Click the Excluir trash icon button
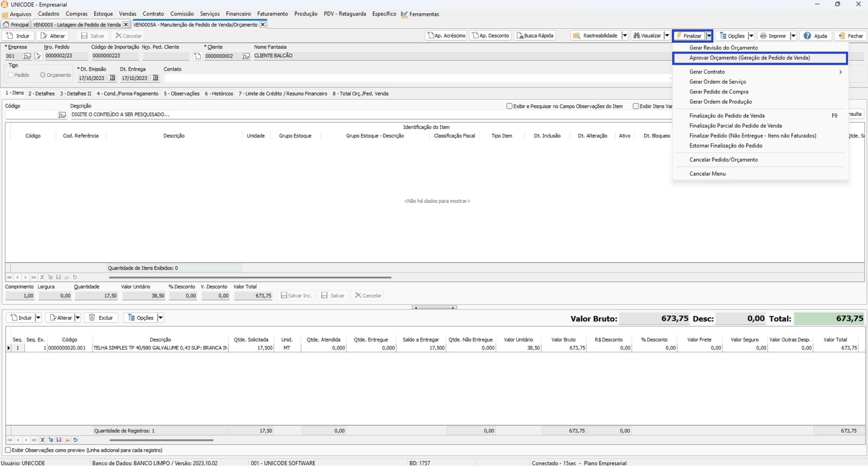The width and height of the screenshot is (868, 466). pos(92,318)
